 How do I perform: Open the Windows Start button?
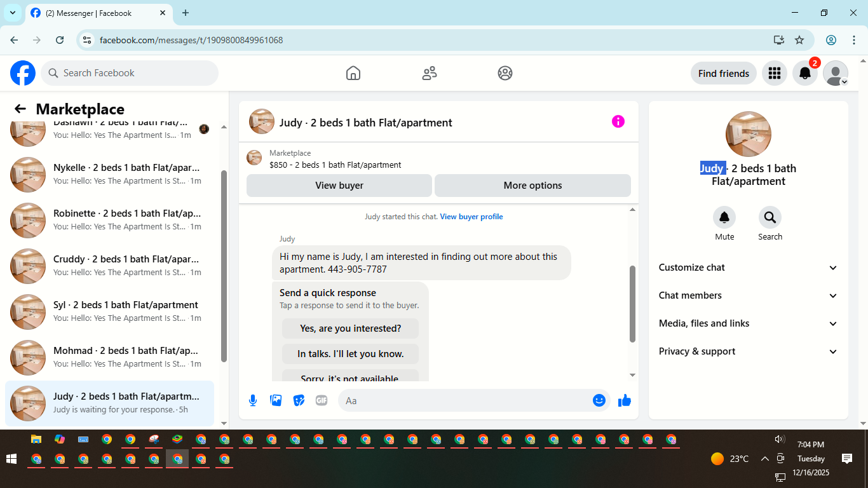[x=11, y=459]
